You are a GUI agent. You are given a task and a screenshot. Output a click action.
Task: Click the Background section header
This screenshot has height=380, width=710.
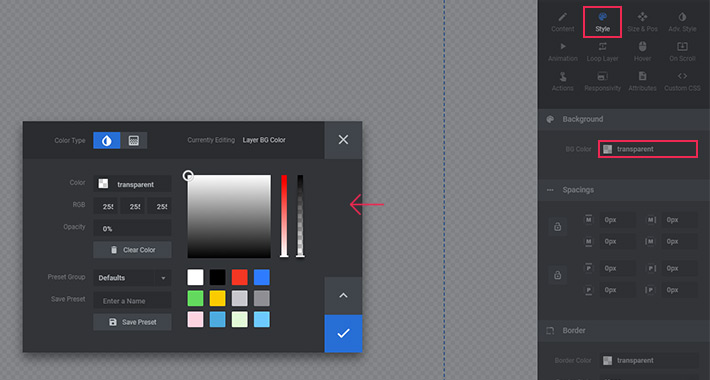pos(624,119)
